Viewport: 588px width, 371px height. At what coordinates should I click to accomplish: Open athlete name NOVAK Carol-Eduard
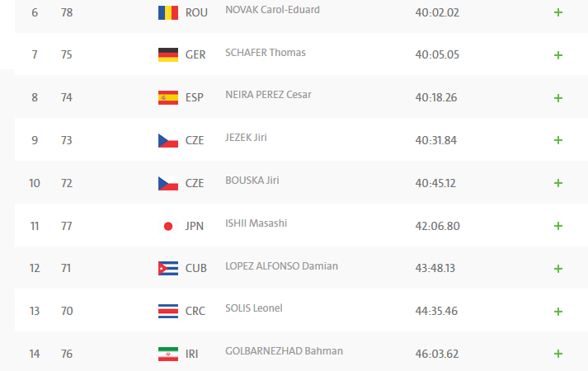click(272, 10)
